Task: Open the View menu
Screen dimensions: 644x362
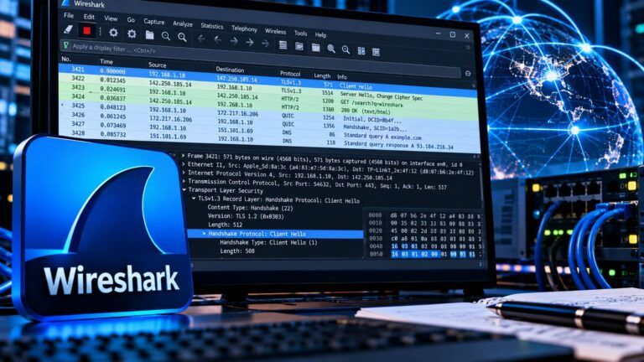Action: 111,18
